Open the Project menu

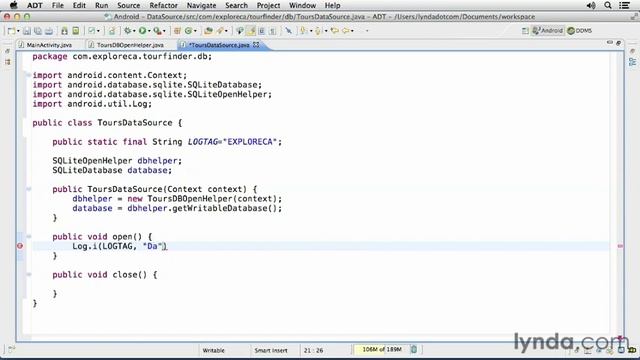pyautogui.click(x=268, y=5)
